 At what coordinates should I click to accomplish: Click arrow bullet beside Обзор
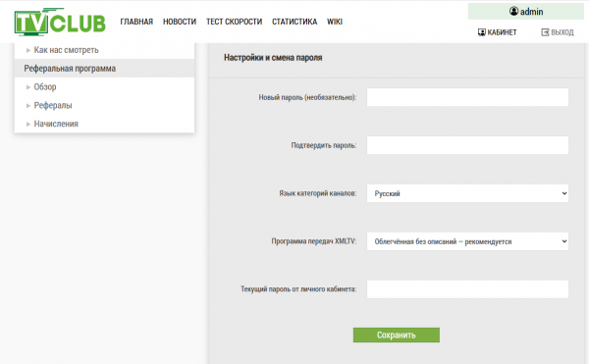tap(28, 87)
